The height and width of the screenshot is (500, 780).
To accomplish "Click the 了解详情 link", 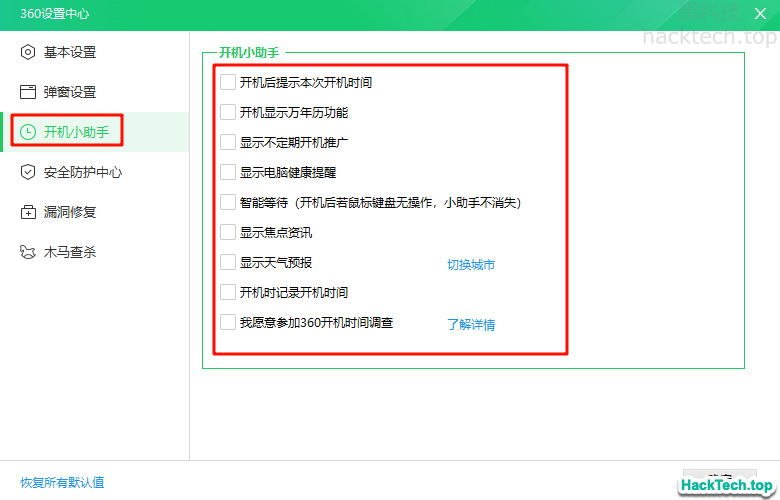I will point(470,325).
